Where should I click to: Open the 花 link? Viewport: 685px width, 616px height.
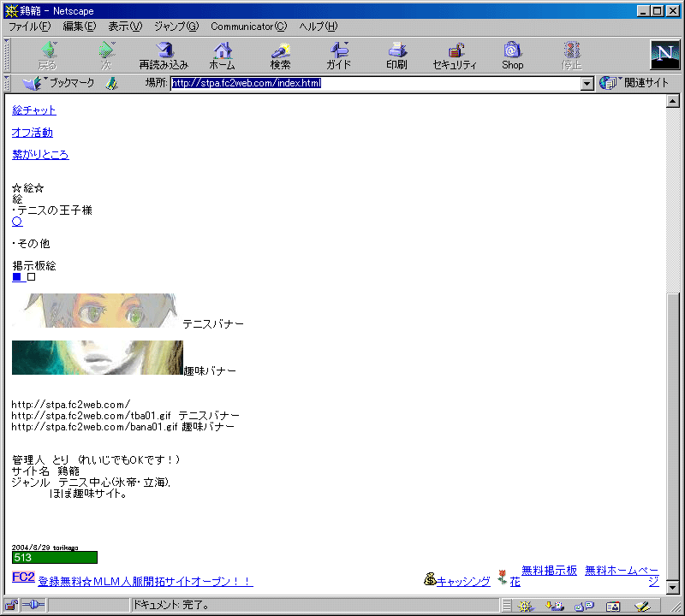tap(515, 582)
